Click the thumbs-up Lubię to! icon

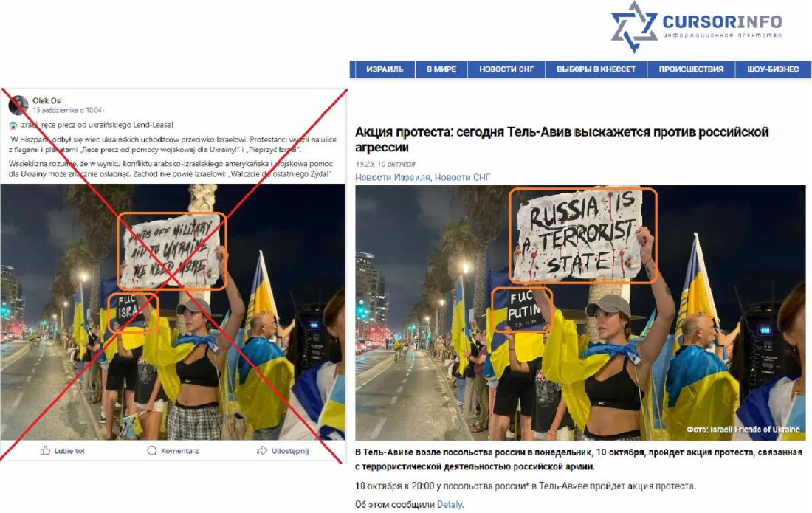pyautogui.click(x=46, y=450)
